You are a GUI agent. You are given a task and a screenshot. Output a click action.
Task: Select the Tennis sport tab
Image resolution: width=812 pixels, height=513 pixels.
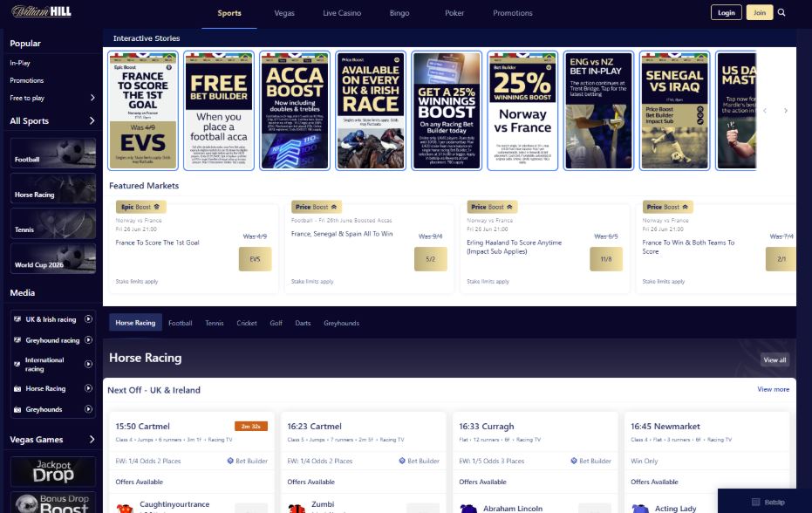click(x=215, y=323)
